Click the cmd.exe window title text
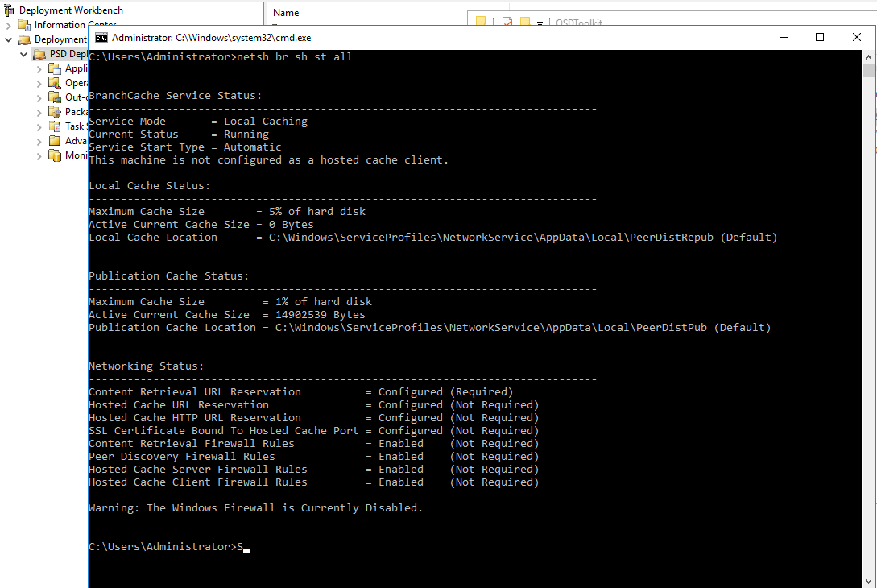 tap(212, 38)
